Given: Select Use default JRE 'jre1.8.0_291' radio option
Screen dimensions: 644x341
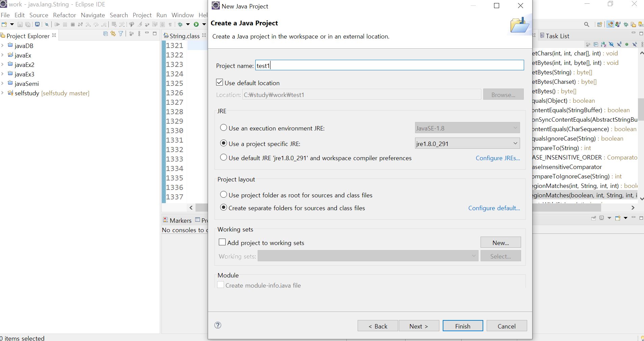Looking at the screenshot, I should tap(224, 157).
